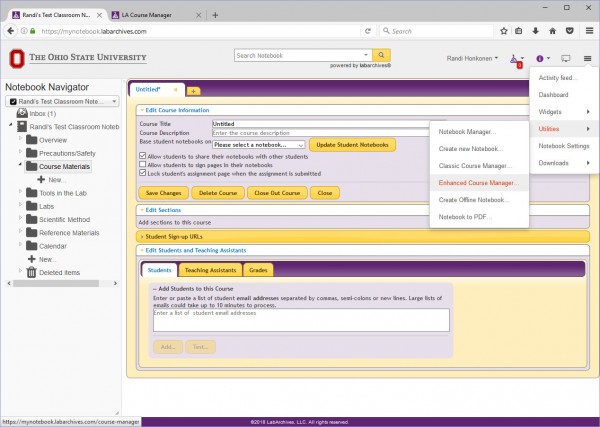Open the Widgets submenu

(x=564, y=112)
